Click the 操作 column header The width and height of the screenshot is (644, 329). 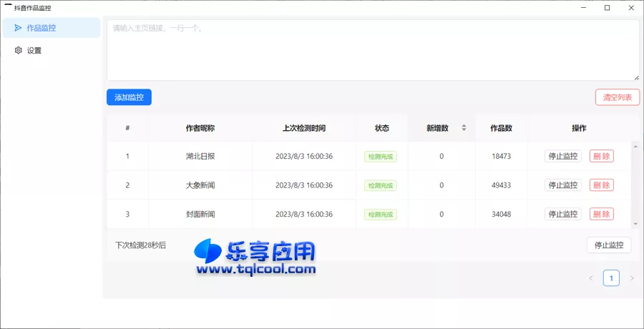(x=579, y=128)
